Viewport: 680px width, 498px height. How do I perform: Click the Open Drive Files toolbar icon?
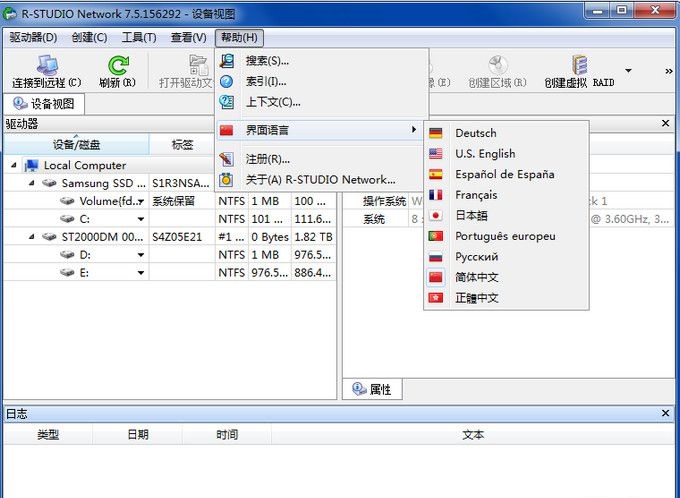pos(199,66)
